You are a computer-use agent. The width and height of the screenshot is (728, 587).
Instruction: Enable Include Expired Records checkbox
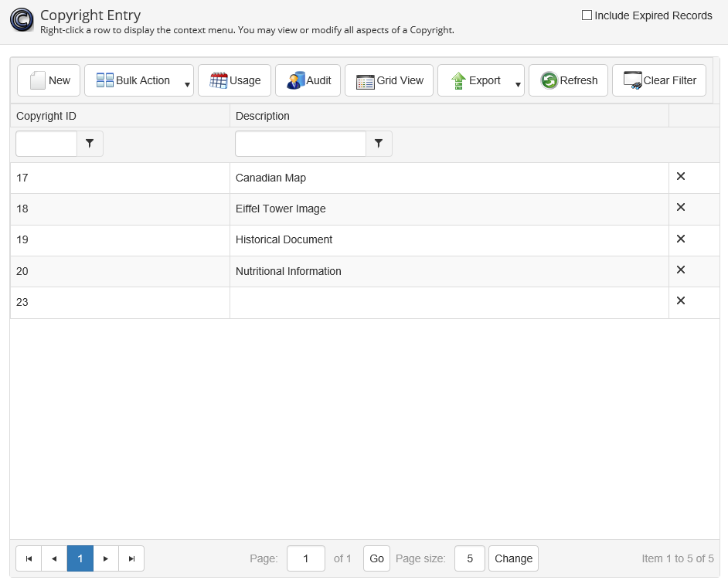coord(587,15)
